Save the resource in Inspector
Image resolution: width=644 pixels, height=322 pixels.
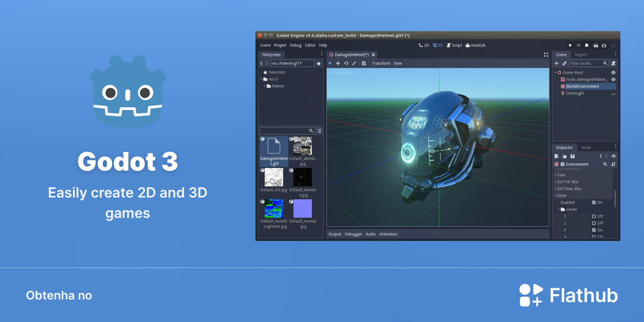click(x=573, y=156)
